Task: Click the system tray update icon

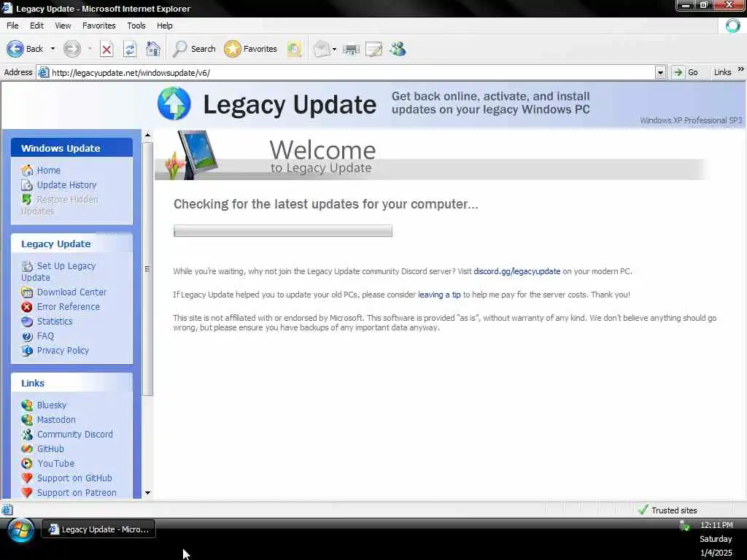Action: (685, 526)
